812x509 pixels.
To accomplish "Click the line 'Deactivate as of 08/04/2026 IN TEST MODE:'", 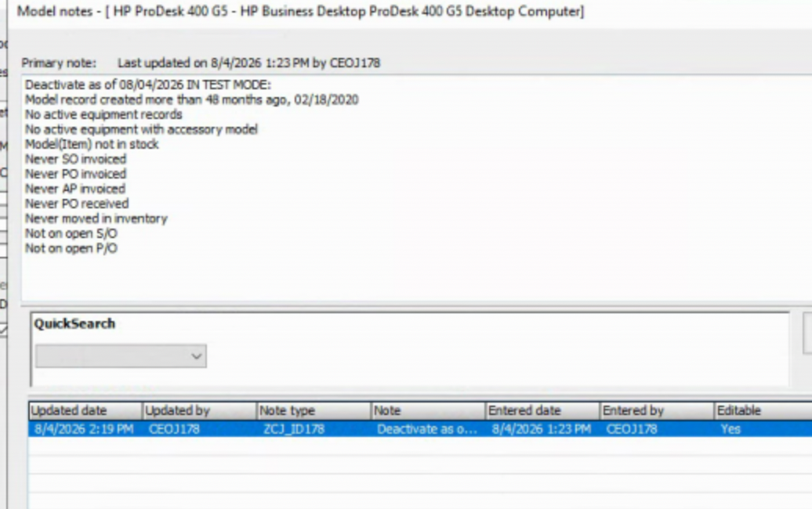I will (x=148, y=85).
